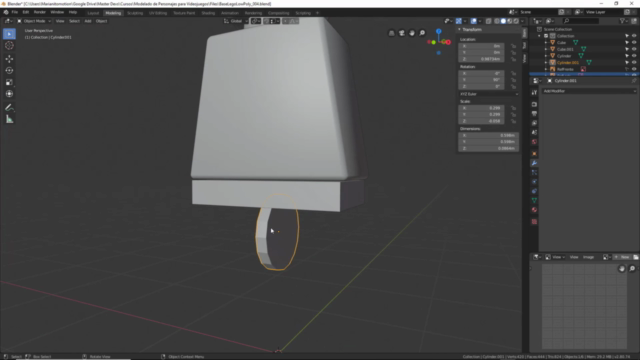640x360 pixels.
Task: Select the Measure tool
Action: tap(9, 119)
